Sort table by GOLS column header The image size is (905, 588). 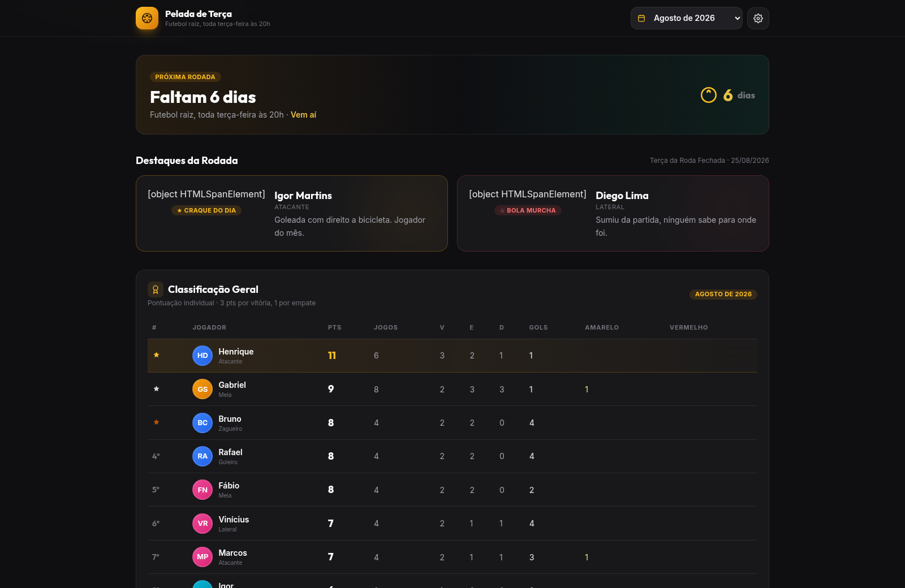[x=538, y=327]
